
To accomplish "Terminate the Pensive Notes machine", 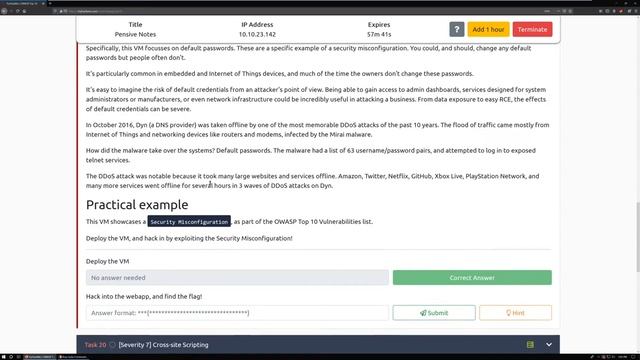I will (532, 29).
